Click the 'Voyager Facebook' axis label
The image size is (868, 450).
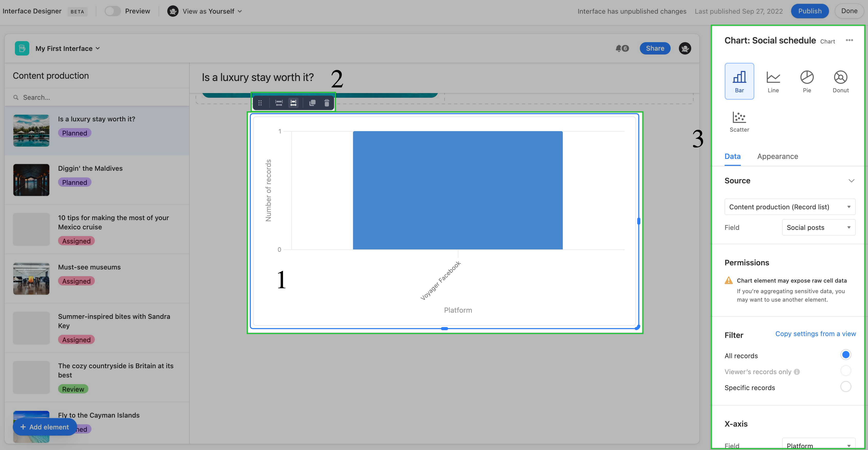click(440, 281)
